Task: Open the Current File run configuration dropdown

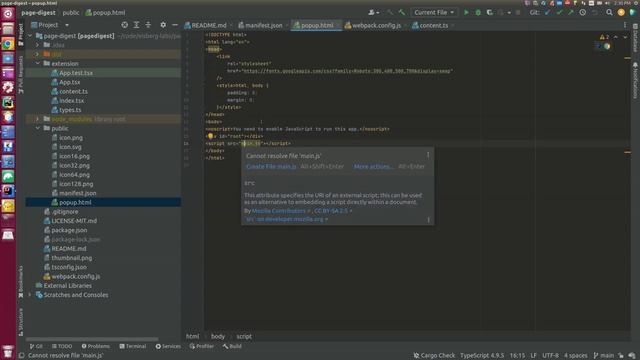Action: pos(434,13)
